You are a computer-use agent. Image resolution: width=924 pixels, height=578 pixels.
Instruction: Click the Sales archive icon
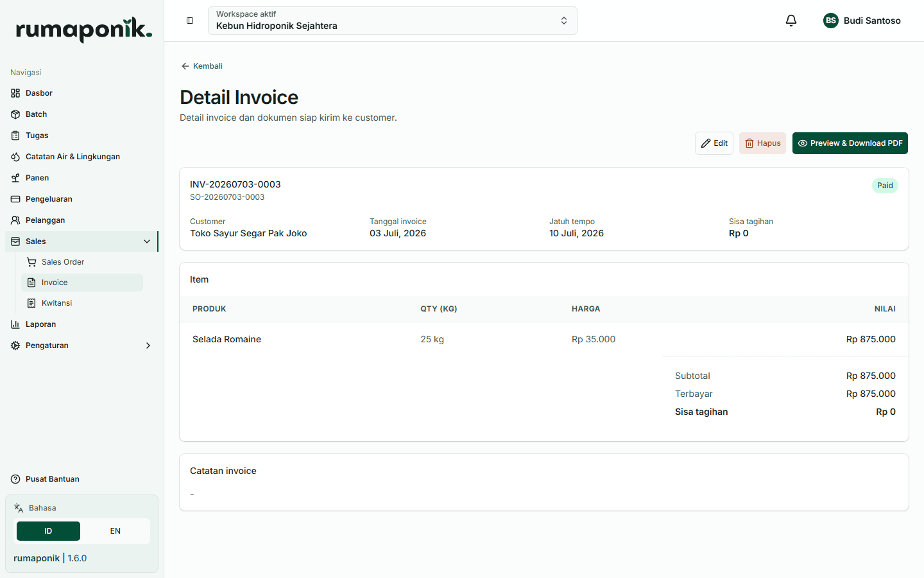pos(15,241)
